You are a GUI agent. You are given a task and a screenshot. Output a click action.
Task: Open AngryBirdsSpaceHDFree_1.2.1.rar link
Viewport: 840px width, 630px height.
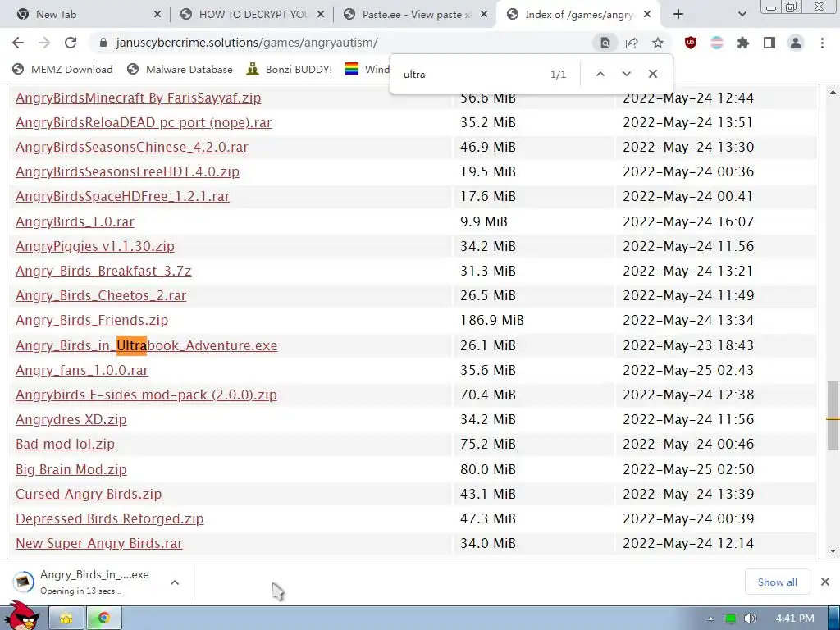[123, 197]
